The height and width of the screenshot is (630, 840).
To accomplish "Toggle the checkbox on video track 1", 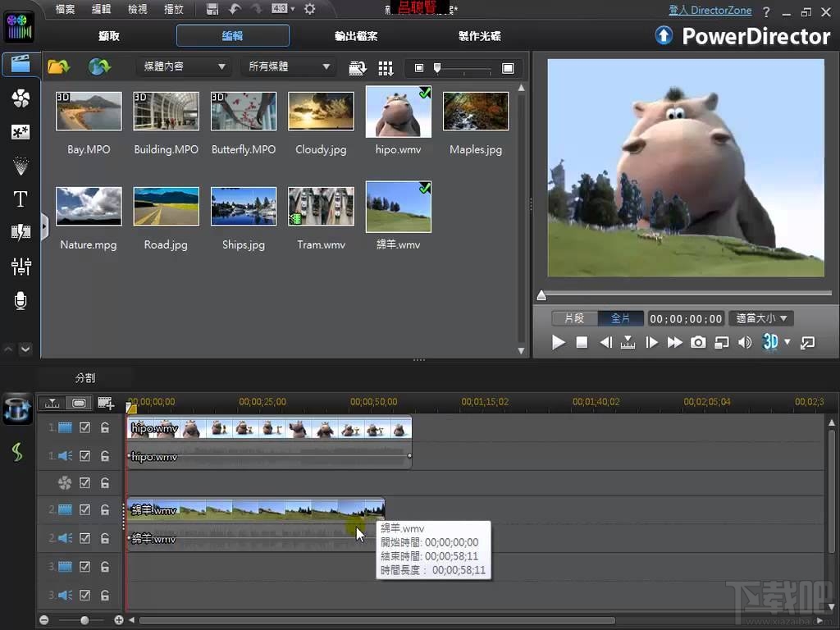I will (84, 427).
